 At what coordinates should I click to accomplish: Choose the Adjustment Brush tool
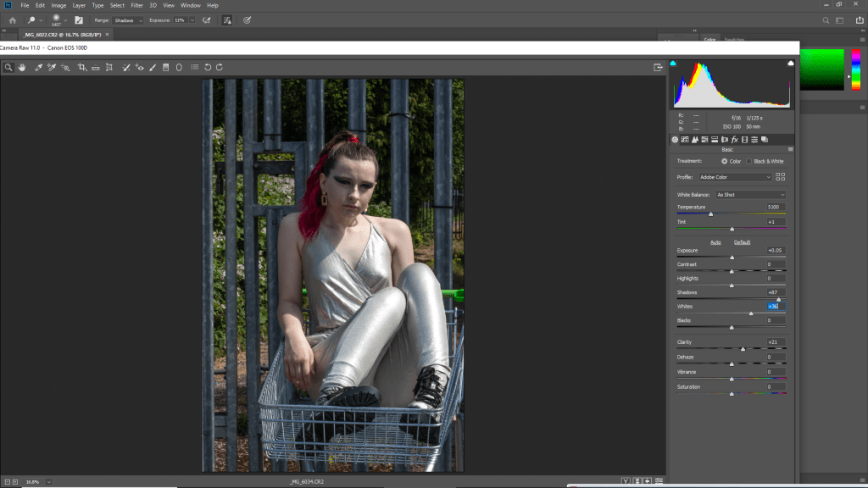(153, 67)
